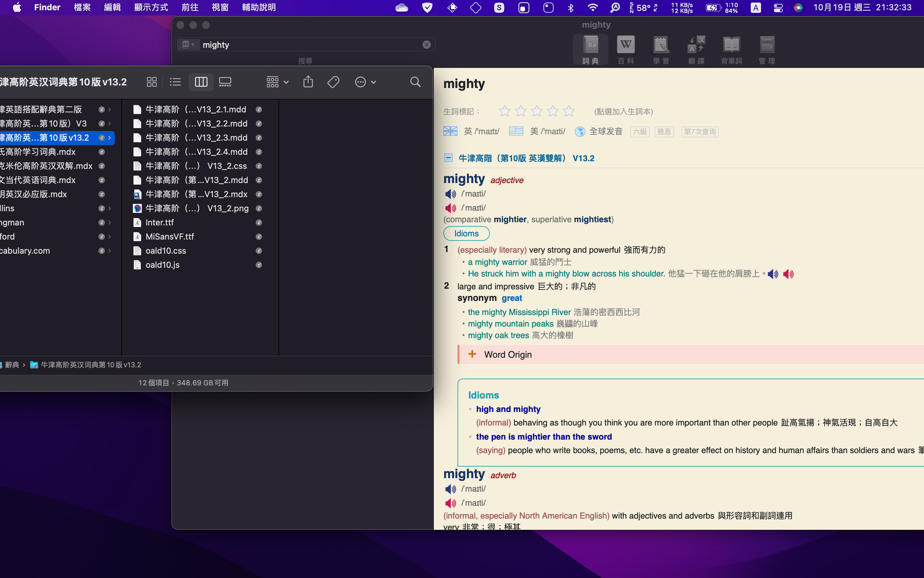Open the Finder more actions dropdown
Screen dimensions: 924x578
pos(365,82)
